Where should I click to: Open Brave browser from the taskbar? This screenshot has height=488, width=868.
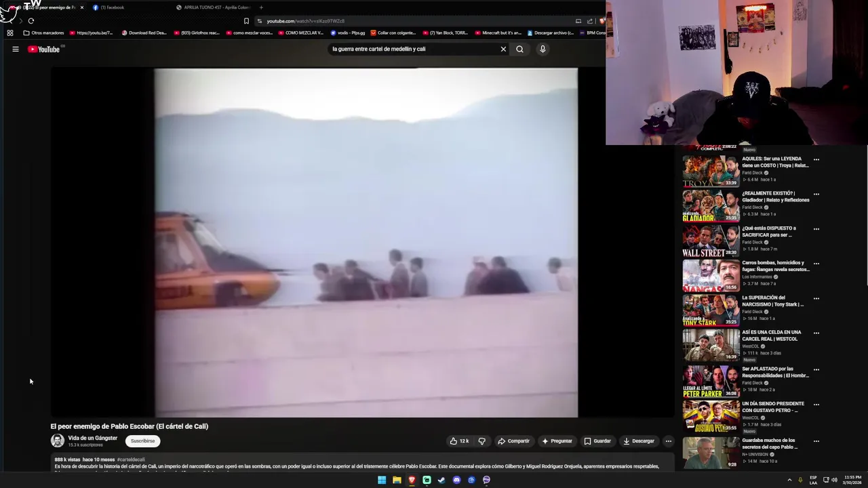pyautogui.click(x=412, y=480)
